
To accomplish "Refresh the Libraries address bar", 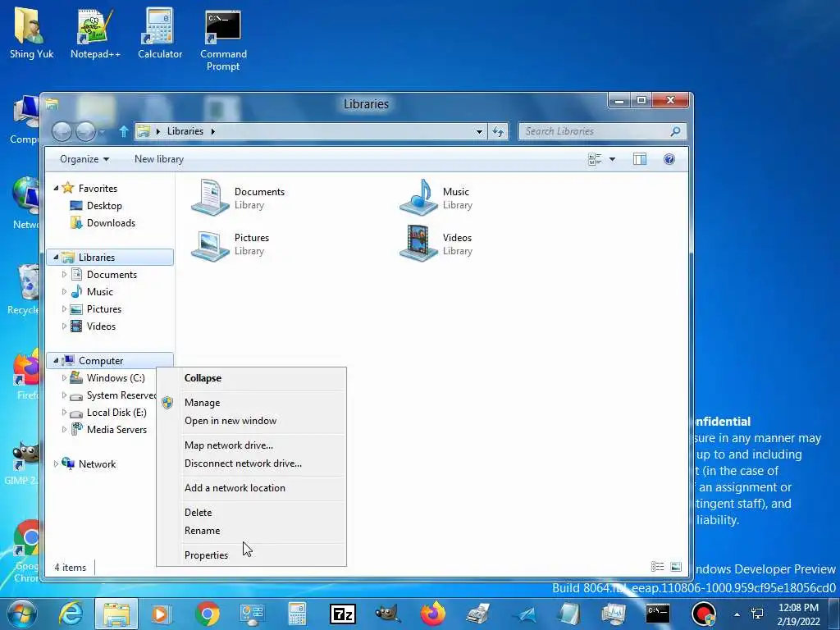I will click(x=498, y=131).
